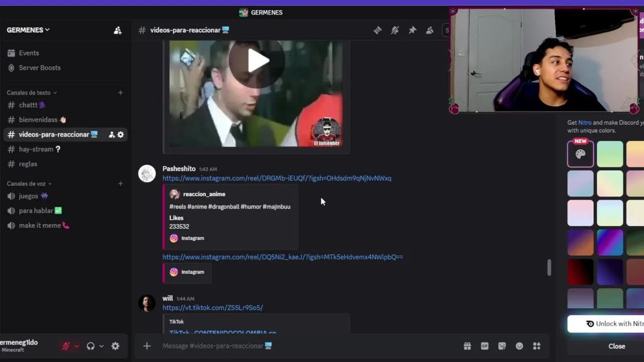Open the second Instagram reel link DQ5Ni2

[283, 257]
